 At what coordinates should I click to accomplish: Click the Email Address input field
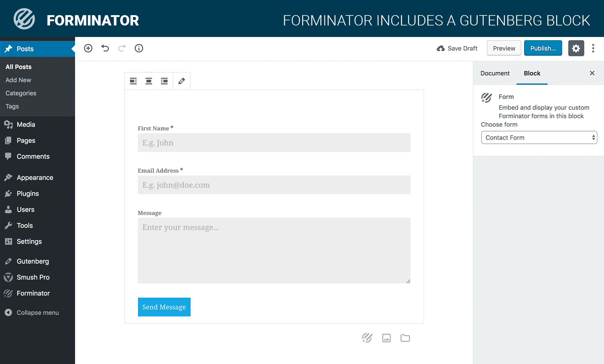coord(274,185)
